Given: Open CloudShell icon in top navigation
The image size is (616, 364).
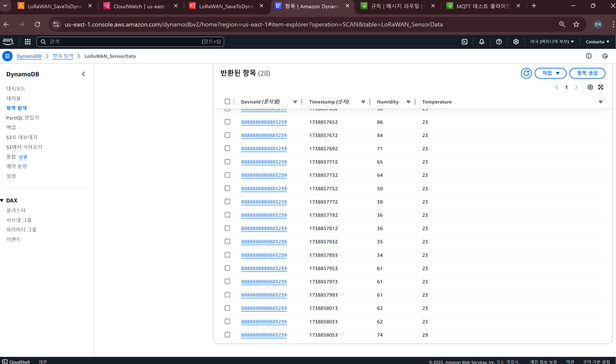Looking at the screenshot, I should 465,42.
